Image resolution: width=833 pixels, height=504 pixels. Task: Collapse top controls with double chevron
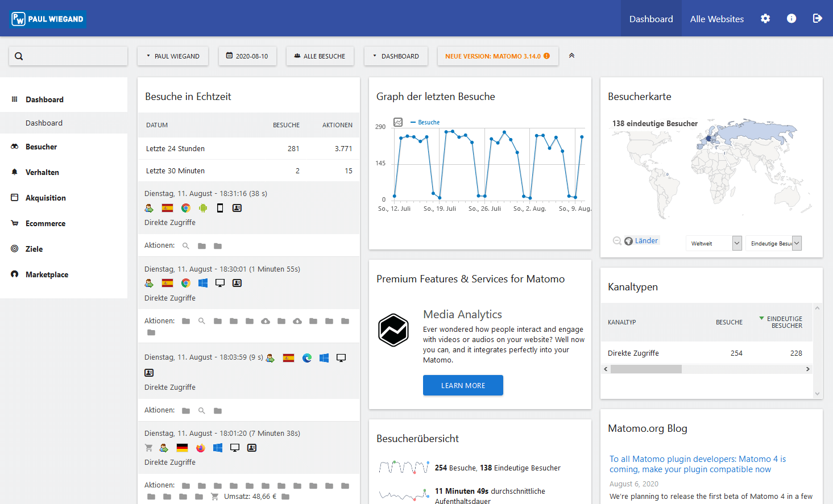571,56
